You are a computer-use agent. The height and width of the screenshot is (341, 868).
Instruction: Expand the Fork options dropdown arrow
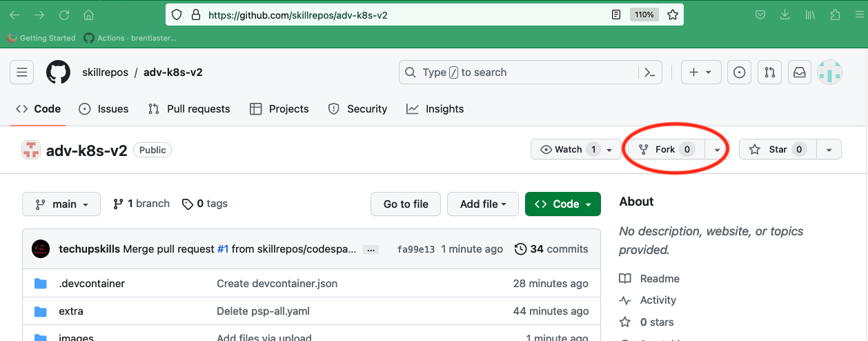(717, 149)
